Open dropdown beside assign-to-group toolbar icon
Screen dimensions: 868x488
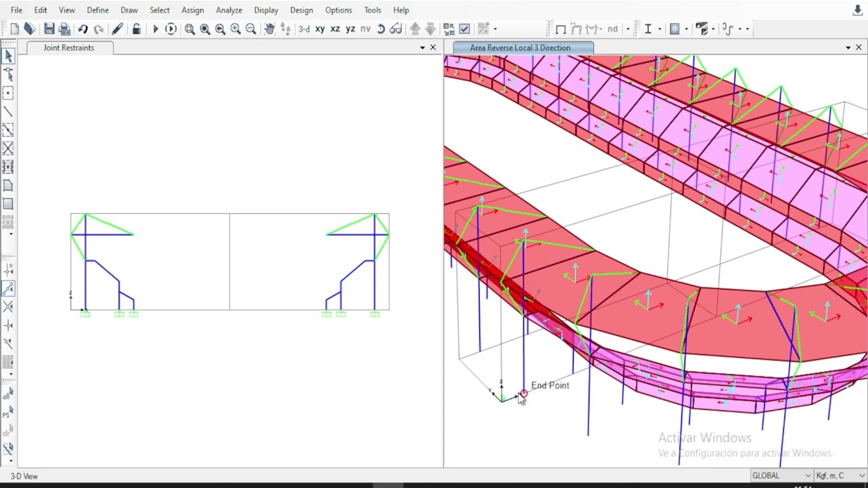click(x=495, y=28)
